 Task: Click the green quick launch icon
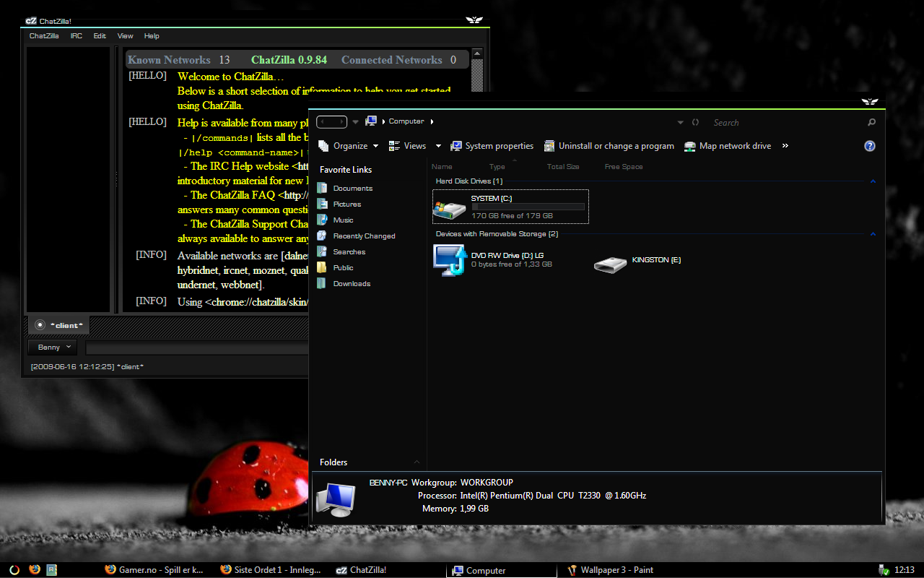pos(52,569)
